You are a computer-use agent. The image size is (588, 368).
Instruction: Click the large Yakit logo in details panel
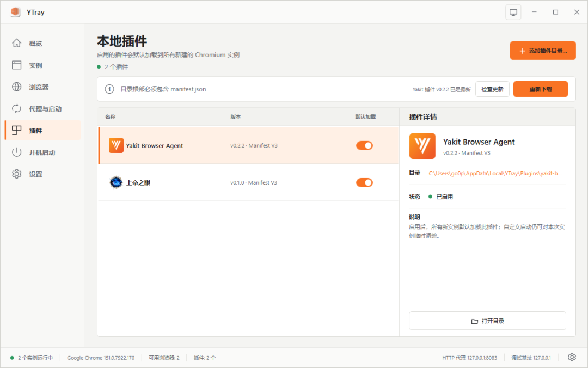[422, 146]
